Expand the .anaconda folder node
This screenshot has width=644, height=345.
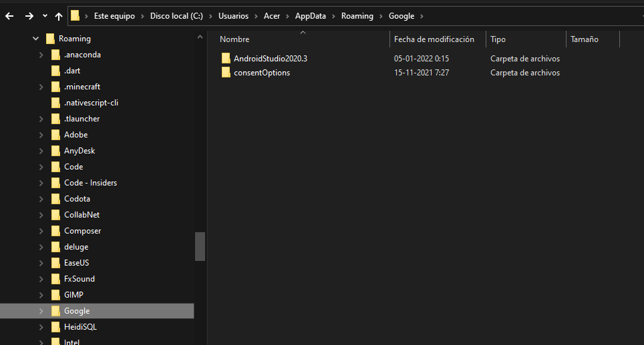tap(41, 55)
